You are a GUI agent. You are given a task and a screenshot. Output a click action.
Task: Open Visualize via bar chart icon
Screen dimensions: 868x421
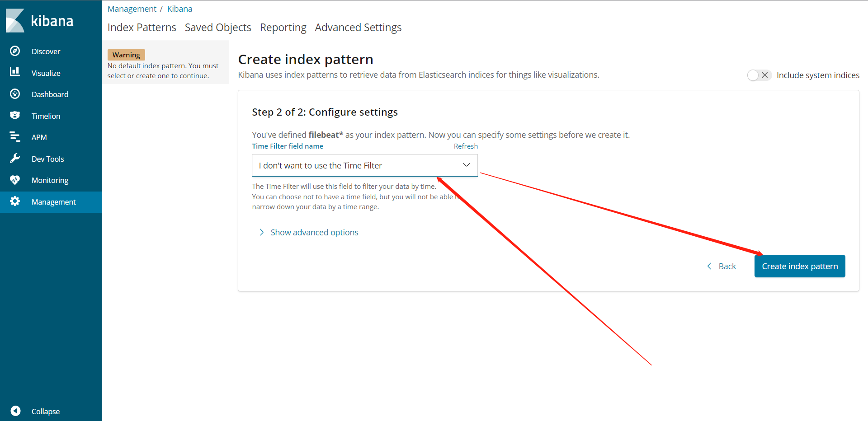click(15, 72)
